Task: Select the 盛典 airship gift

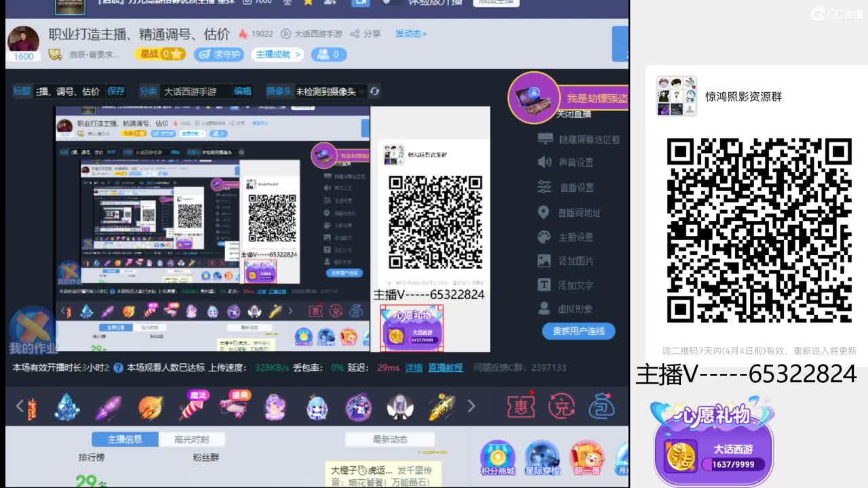Action: [x=234, y=406]
